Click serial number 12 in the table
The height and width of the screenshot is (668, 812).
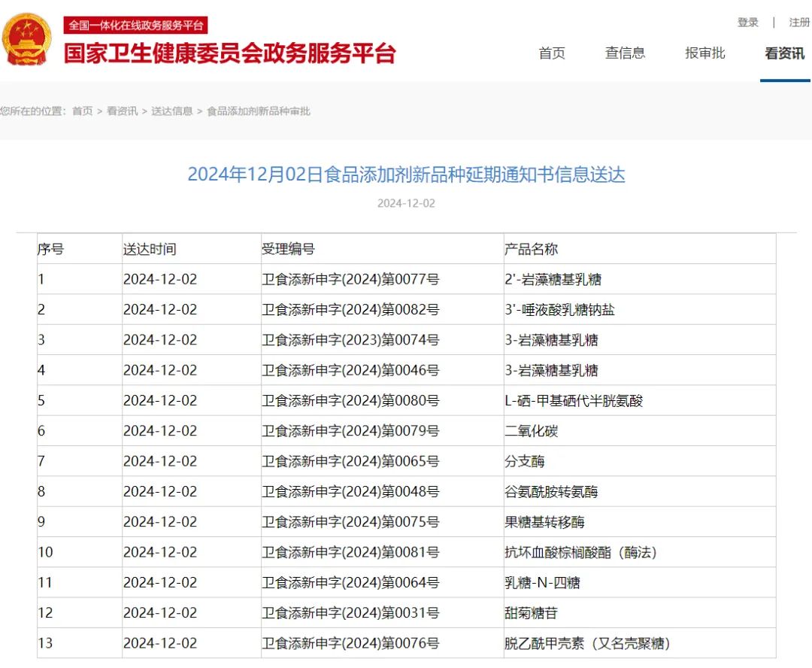pos(45,613)
